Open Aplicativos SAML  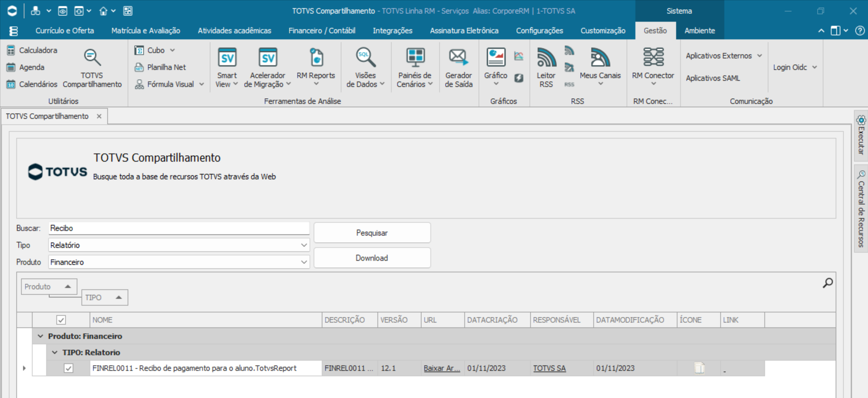pyautogui.click(x=713, y=78)
